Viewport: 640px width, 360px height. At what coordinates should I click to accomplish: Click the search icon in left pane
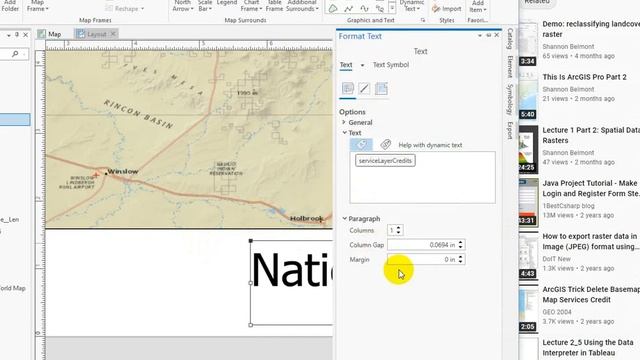pyautogui.click(x=16, y=54)
